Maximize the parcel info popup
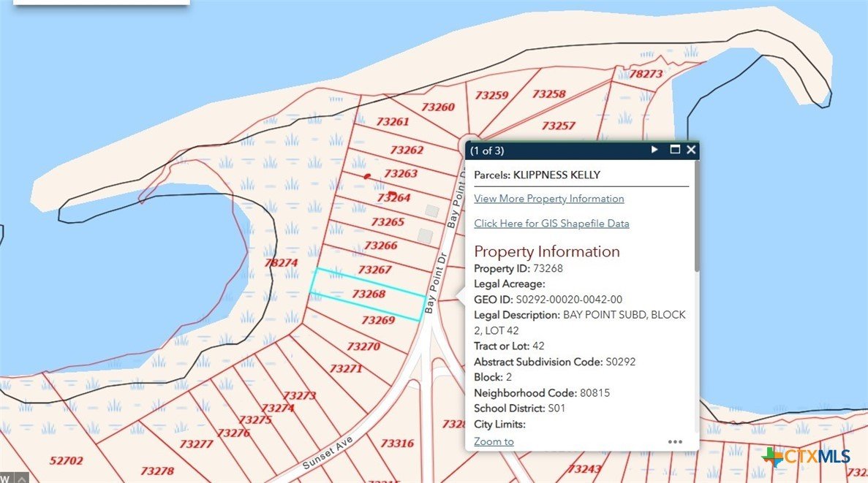Image resolution: width=868 pixels, height=483 pixels. pos(675,150)
